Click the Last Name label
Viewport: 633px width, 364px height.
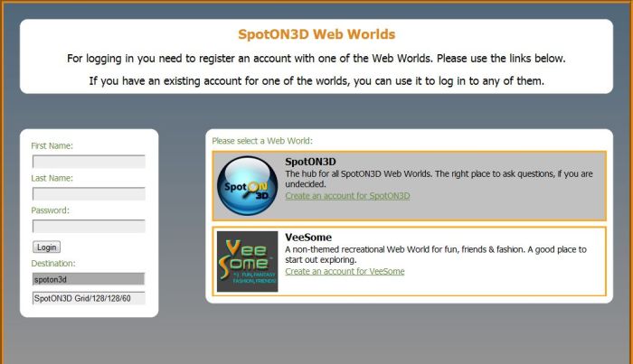52,179
